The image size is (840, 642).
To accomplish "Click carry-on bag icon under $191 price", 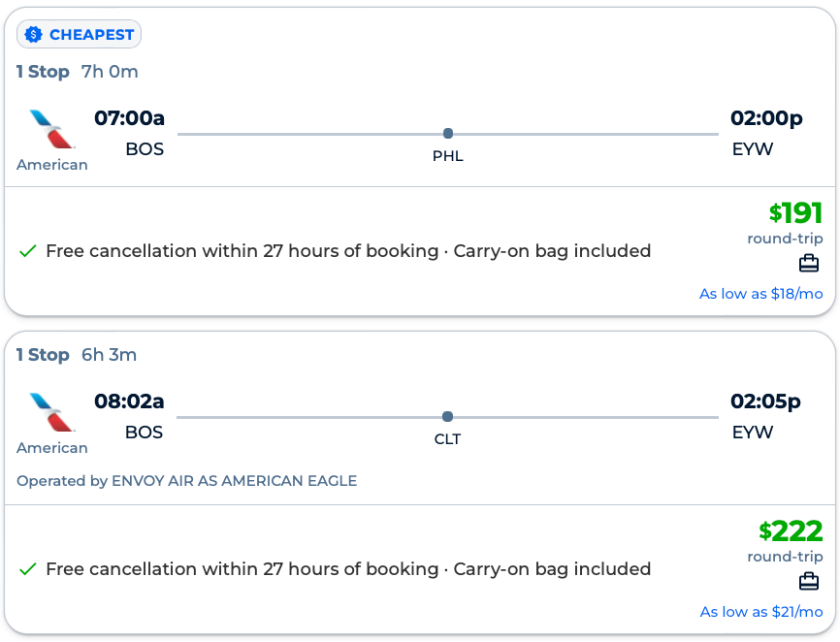I will (809, 263).
